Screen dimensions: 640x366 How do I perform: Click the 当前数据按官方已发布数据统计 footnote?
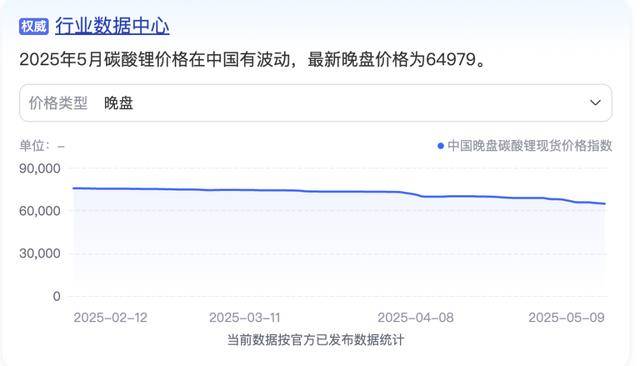[x=316, y=340]
